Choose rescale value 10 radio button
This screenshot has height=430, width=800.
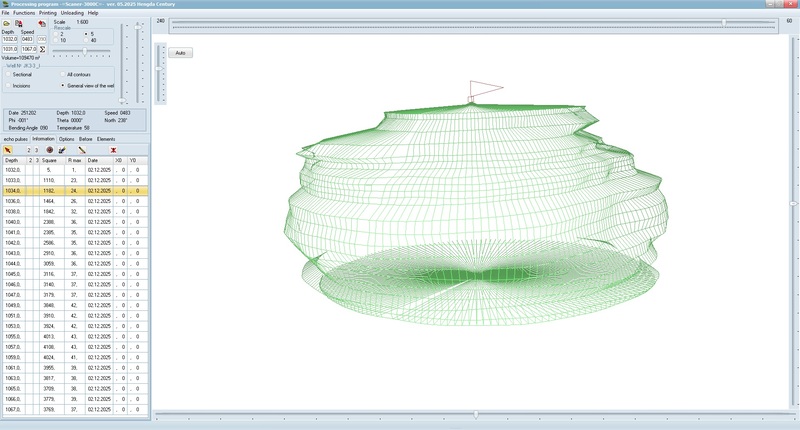pyautogui.click(x=57, y=41)
